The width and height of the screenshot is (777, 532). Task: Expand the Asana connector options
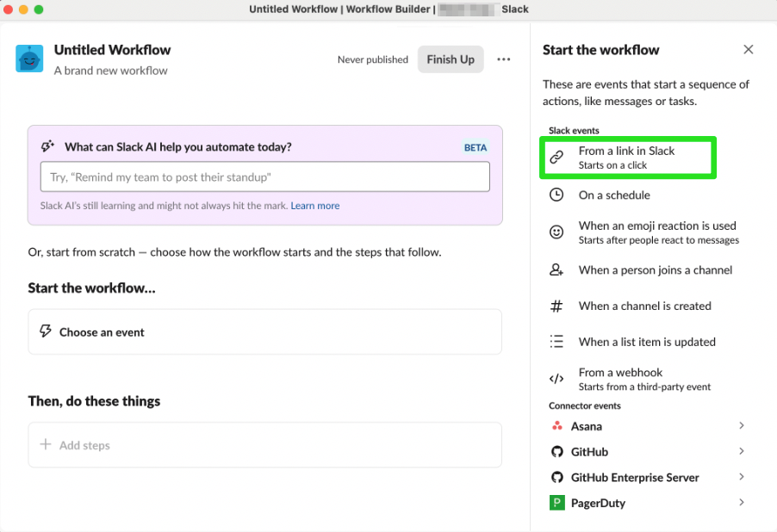pyautogui.click(x=742, y=425)
